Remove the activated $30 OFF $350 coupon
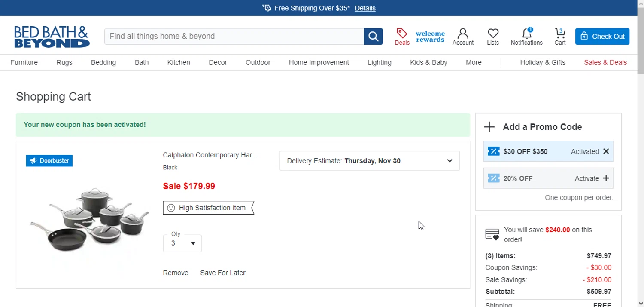Screen dimensions: 644x307 point(606,151)
